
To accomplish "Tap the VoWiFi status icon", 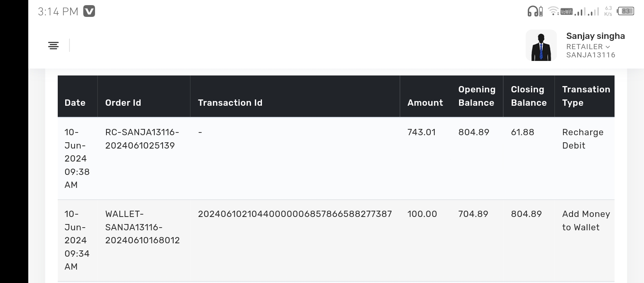I will pyautogui.click(x=566, y=12).
